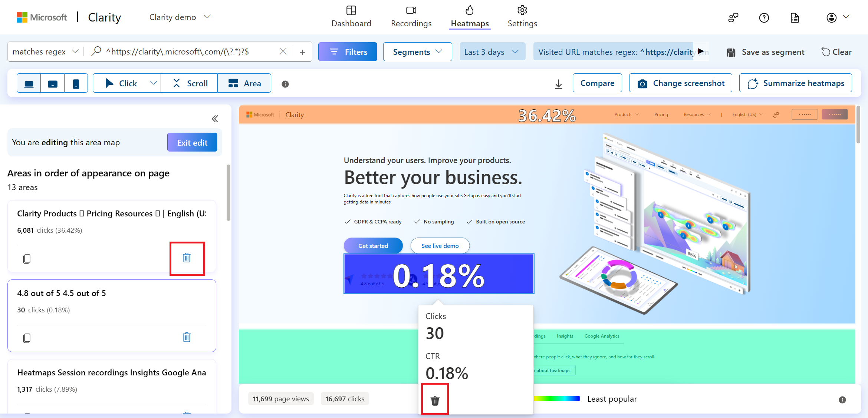Viewport: 868px width, 418px height.
Task: Click the legend info icon at bottom right
Action: [842, 399]
